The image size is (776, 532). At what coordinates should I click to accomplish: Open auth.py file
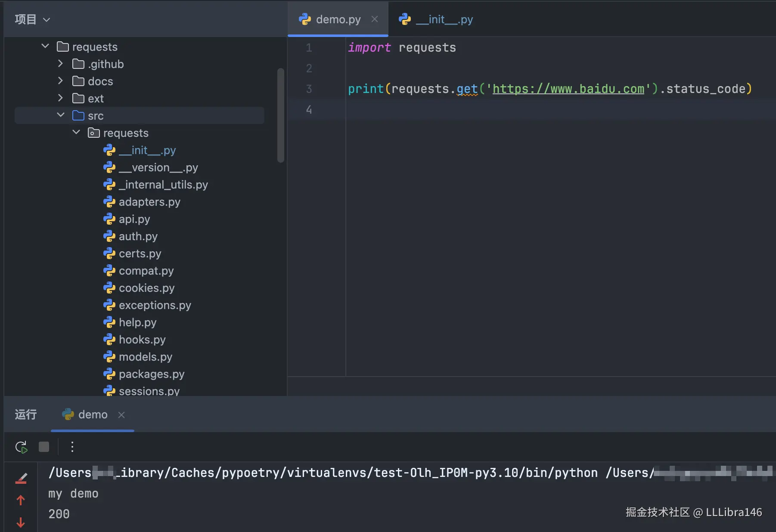coord(138,236)
